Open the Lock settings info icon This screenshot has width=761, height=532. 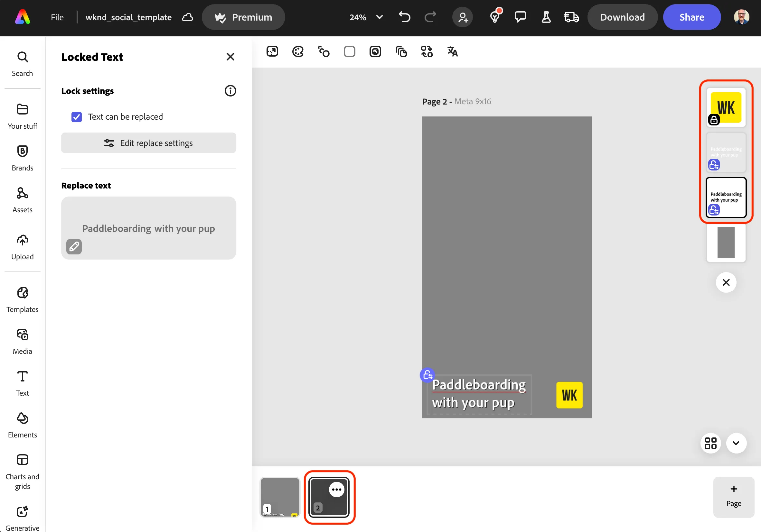(x=230, y=91)
